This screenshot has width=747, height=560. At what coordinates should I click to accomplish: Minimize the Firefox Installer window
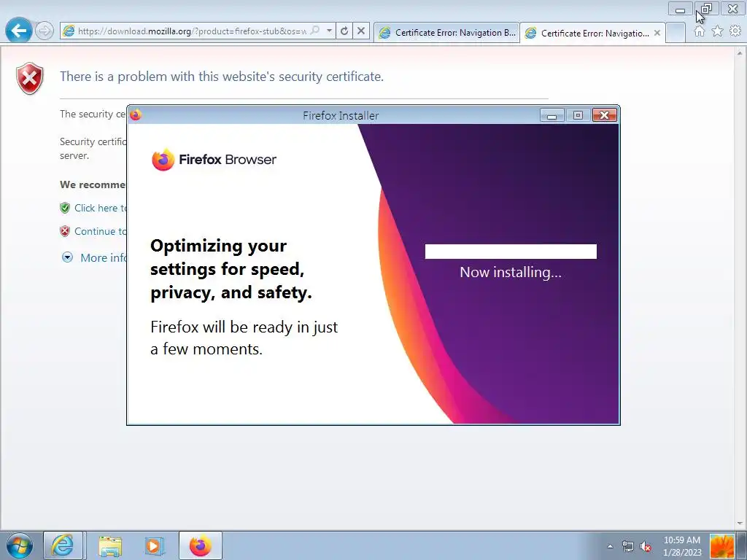pos(551,115)
